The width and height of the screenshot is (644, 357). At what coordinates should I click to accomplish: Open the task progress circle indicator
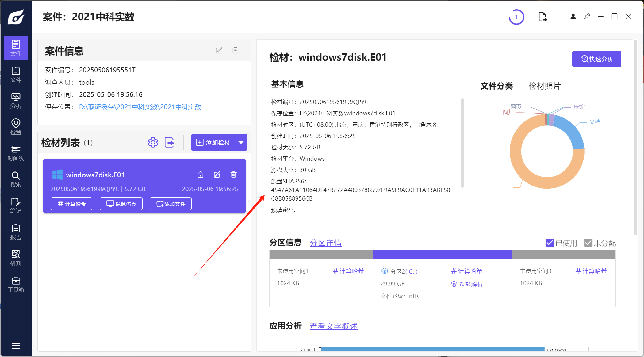click(x=516, y=17)
